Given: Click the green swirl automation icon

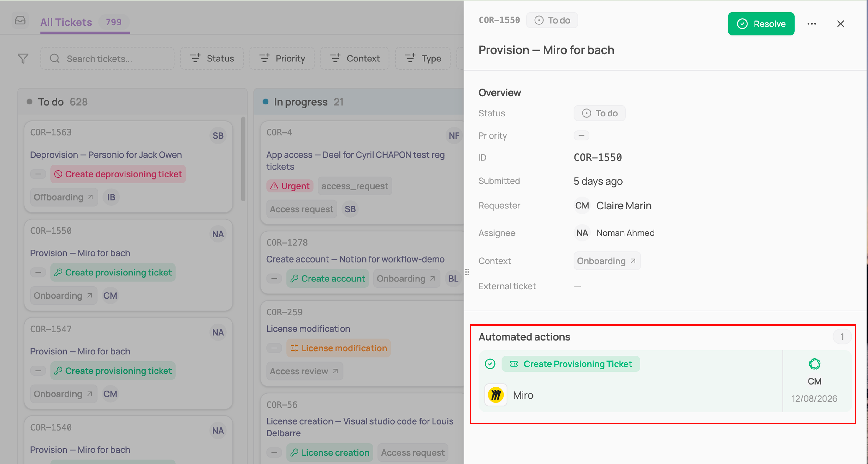Looking at the screenshot, I should coord(814,364).
